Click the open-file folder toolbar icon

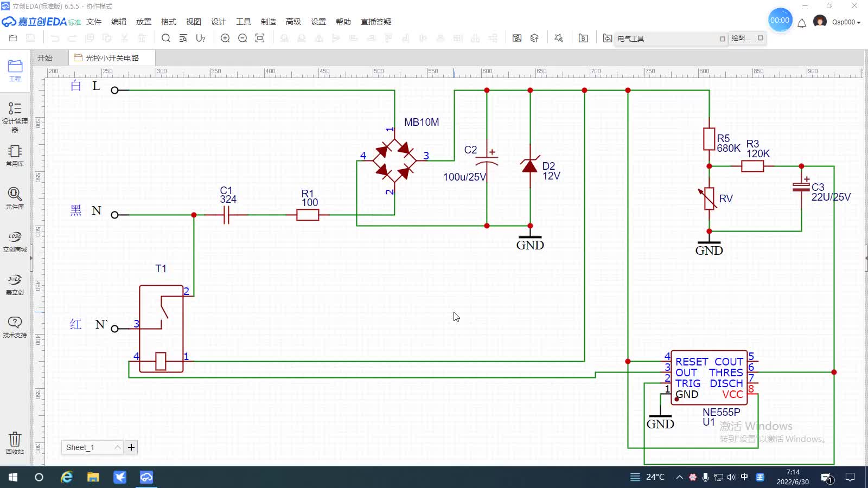point(13,38)
